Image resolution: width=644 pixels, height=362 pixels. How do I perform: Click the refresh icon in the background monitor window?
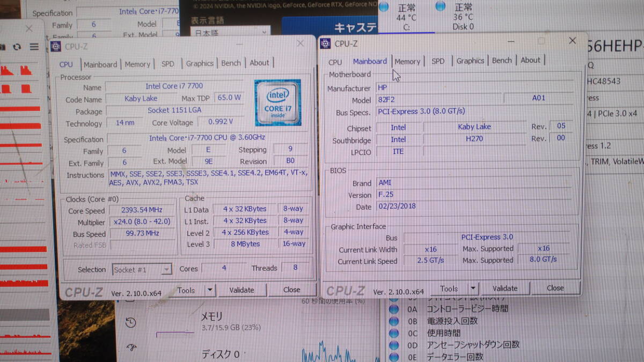tap(18, 47)
